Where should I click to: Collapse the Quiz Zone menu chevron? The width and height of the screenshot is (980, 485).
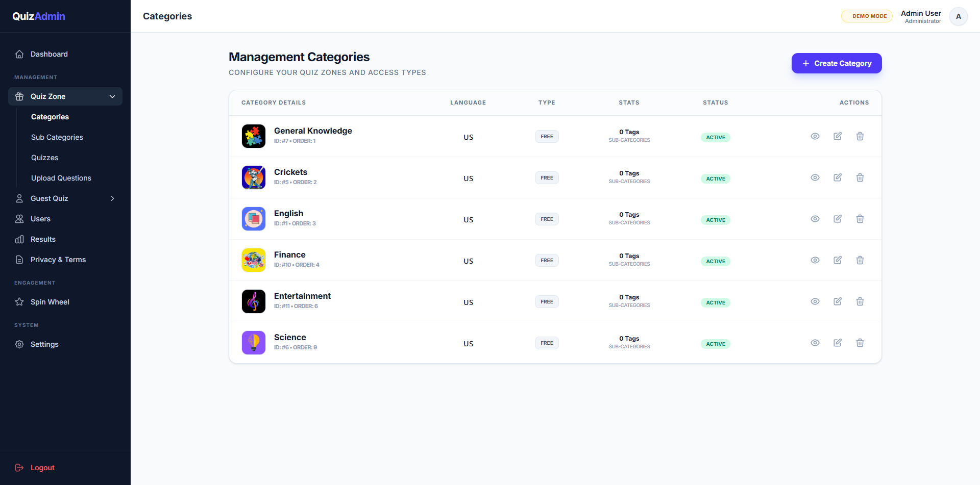[x=112, y=96]
